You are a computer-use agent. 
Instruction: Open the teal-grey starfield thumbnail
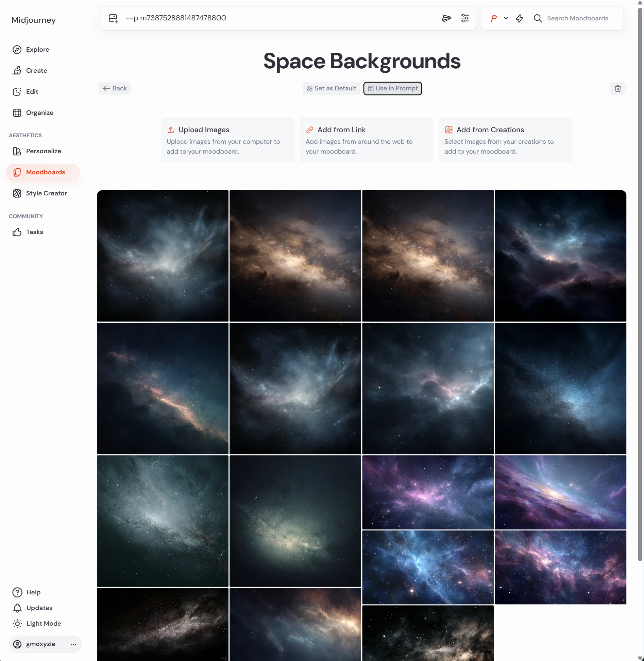click(163, 521)
